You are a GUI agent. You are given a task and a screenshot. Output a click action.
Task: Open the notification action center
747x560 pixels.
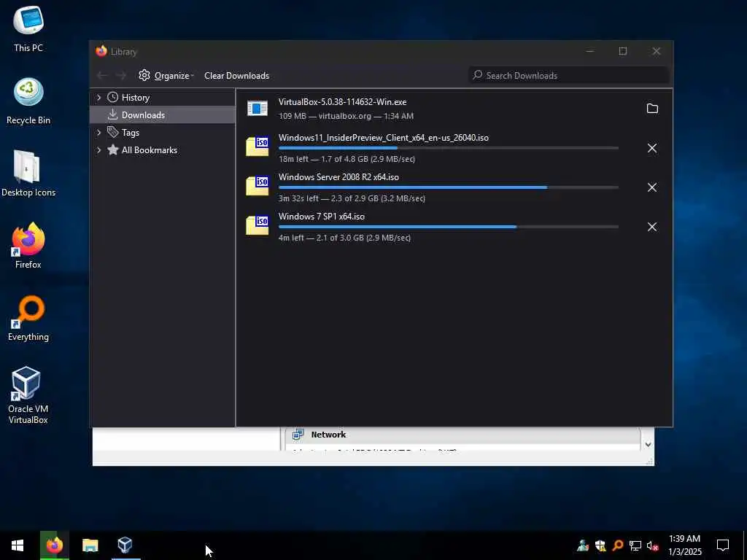coord(723,545)
